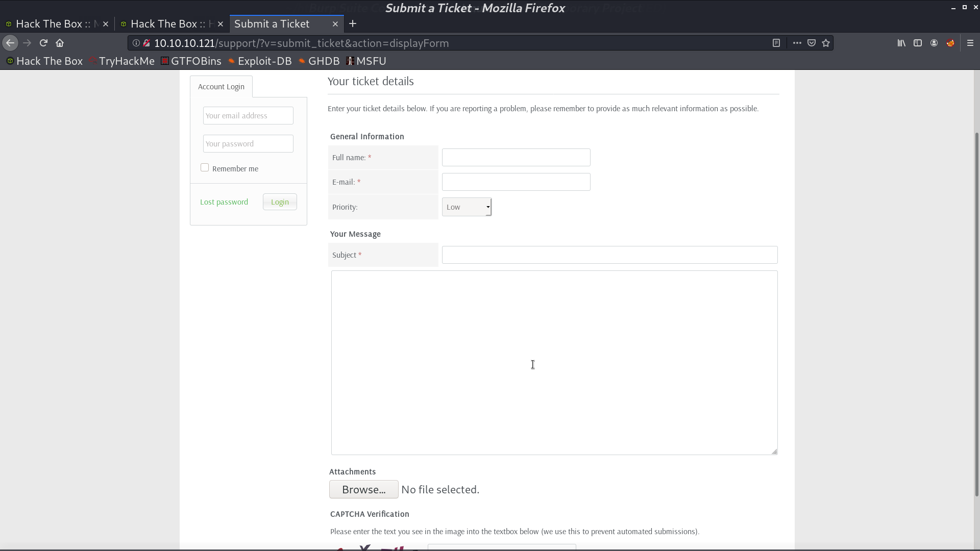Open the Library icon
Image resolution: width=980 pixels, height=551 pixels.
[x=901, y=43]
